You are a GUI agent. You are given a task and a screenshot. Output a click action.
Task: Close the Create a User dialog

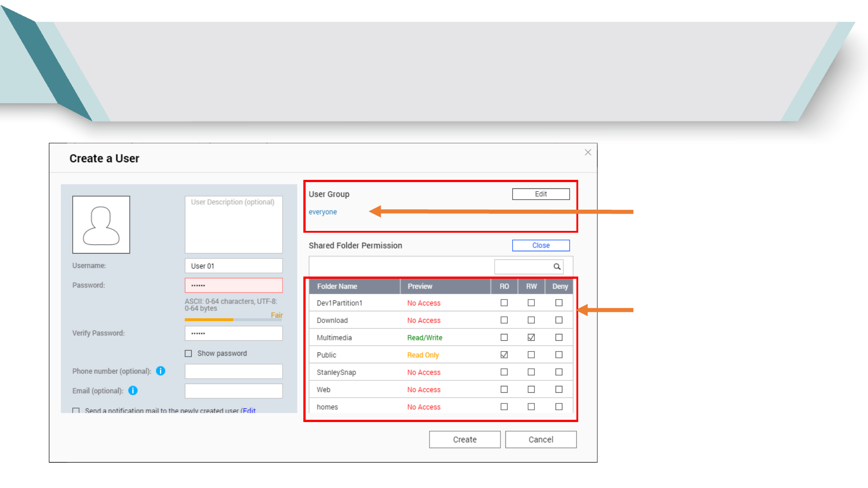coord(588,152)
